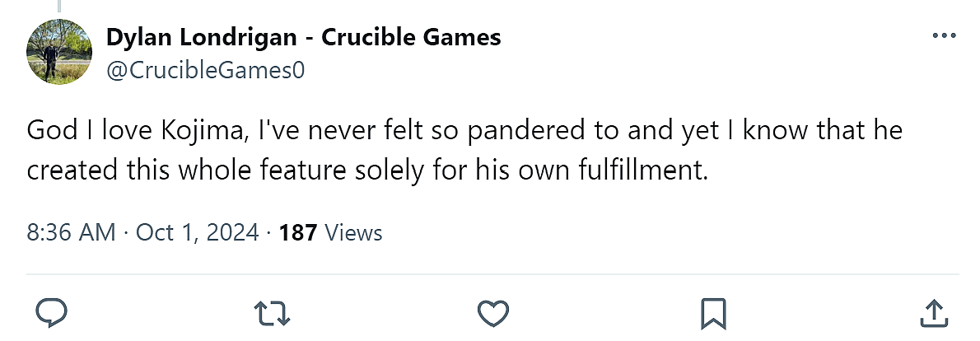The height and width of the screenshot is (341, 980).
Task: Click the @CrucibleGames0 handle
Action: (x=205, y=71)
